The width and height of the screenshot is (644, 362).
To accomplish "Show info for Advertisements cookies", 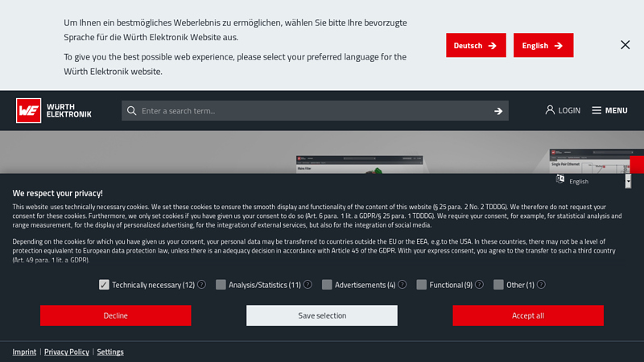I will pyautogui.click(x=402, y=285).
